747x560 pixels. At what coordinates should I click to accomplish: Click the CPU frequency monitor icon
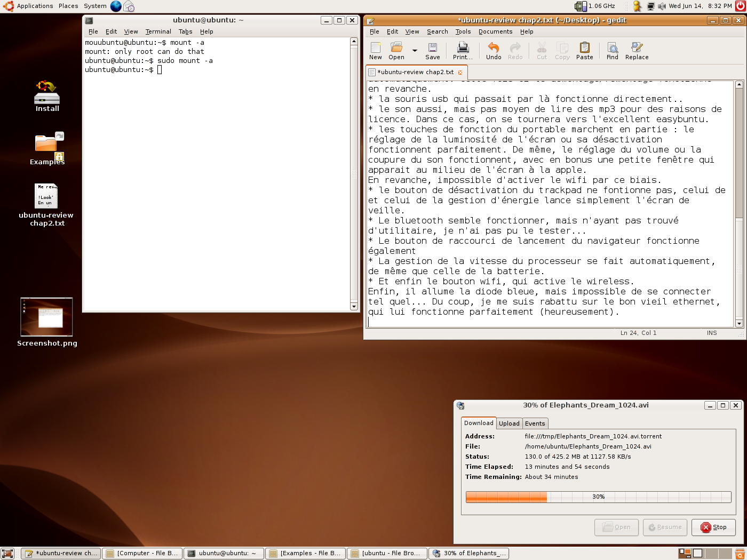(581, 6)
